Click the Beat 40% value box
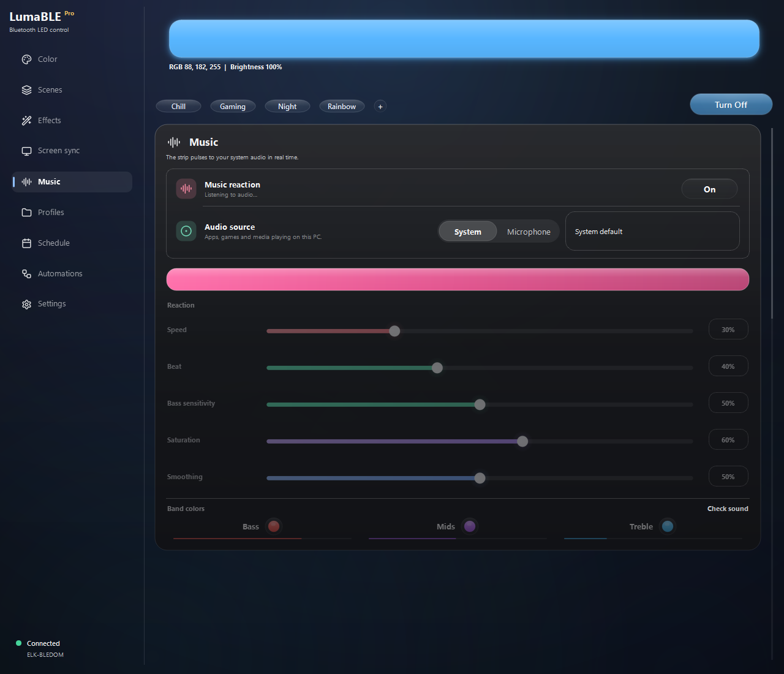The image size is (784, 674). [728, 366]
